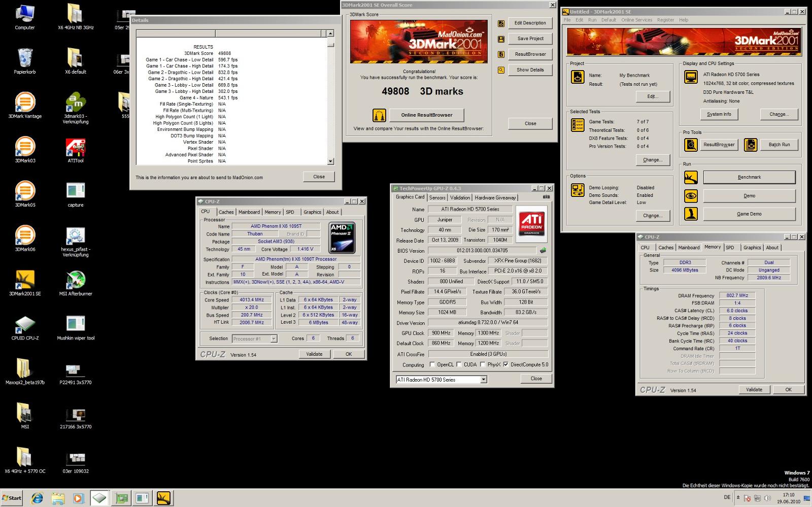
Task: Switch to the Validation tab in GPU-Z
Action: [x=460, y=197]
